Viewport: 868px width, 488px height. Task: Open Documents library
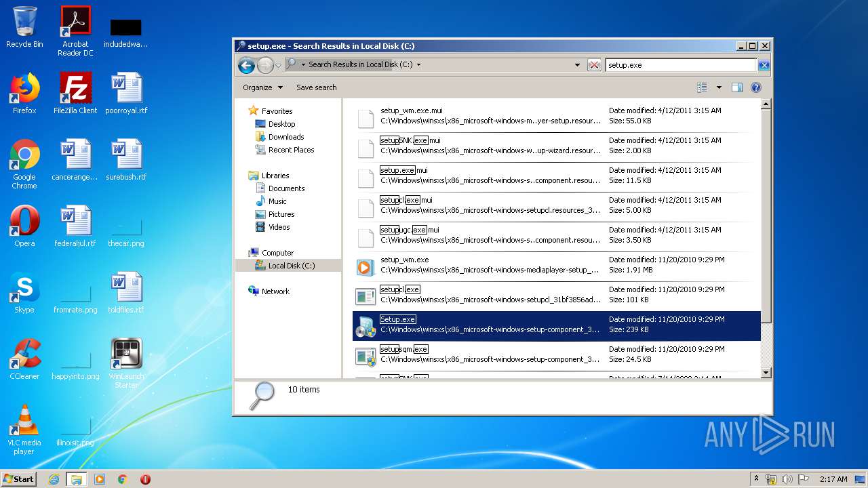(x=286, y=188)
